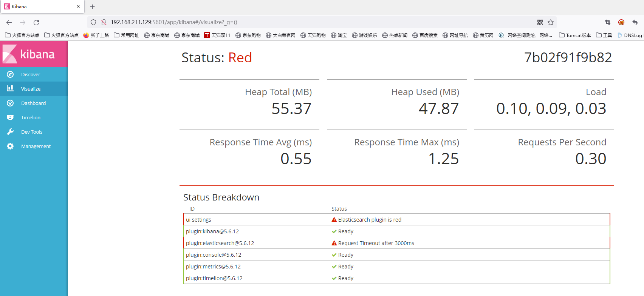Open the 新手上路 Firefox bookmark
This screenshot has width=644, height=296.
(96, 35)
